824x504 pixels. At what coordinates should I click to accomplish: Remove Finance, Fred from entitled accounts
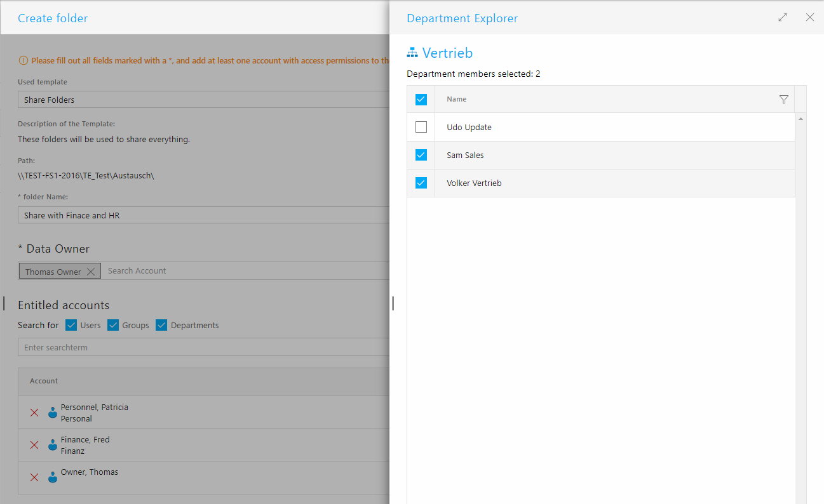tap(34, 445)
